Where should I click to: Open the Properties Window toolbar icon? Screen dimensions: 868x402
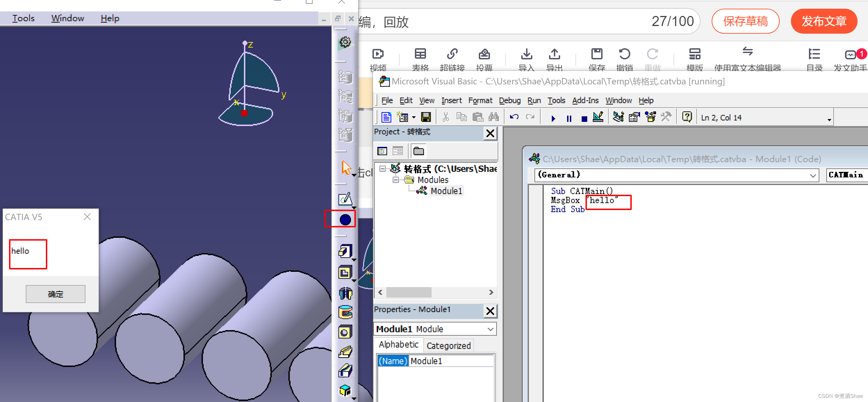(634, 117)
